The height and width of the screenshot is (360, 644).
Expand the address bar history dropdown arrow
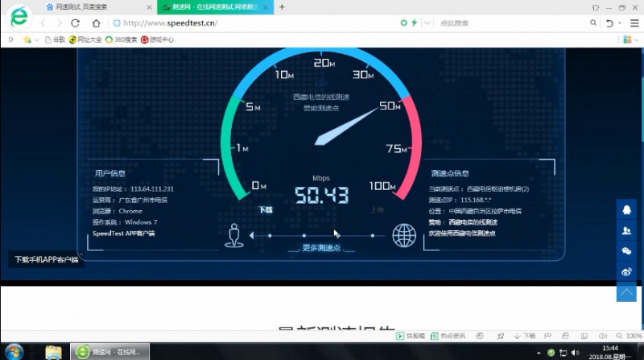[x=427, y=23]
